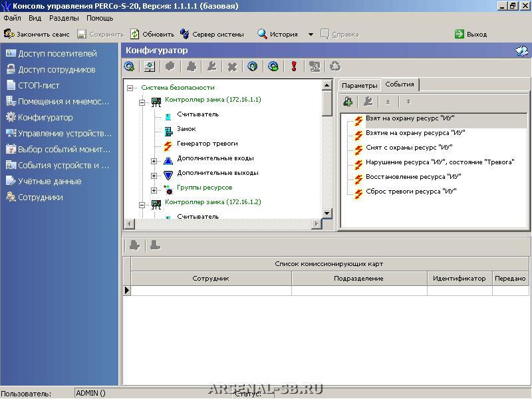Click the add event icon in События panel
Image resolution: width=532 pixels, height=399 pixels.
(348, 102)
